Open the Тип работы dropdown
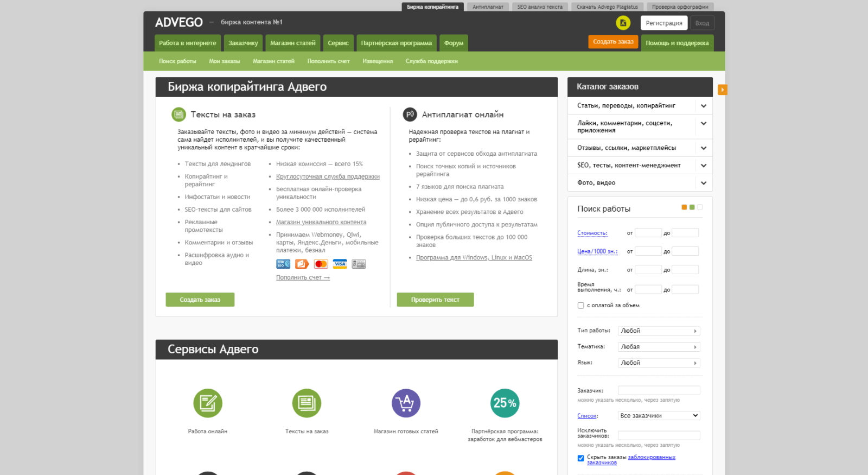This screenshot has height=475, width=868. point(659,331)
